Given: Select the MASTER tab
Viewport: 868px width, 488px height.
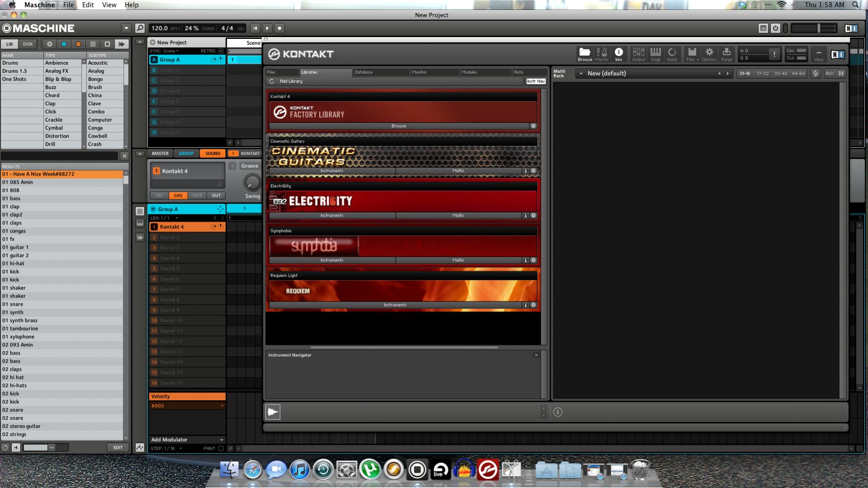Looking at the screenshot, I should 160,154.
